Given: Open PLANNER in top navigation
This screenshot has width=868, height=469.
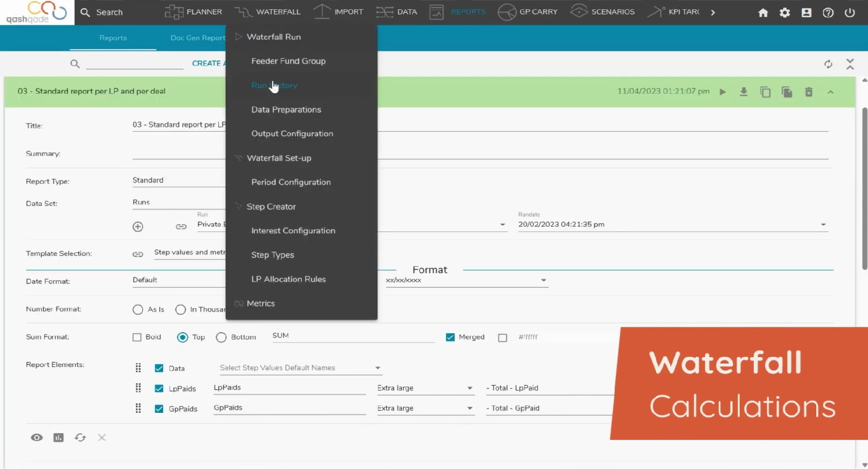Looking at the screenshot, I should [x=193, y=12].
